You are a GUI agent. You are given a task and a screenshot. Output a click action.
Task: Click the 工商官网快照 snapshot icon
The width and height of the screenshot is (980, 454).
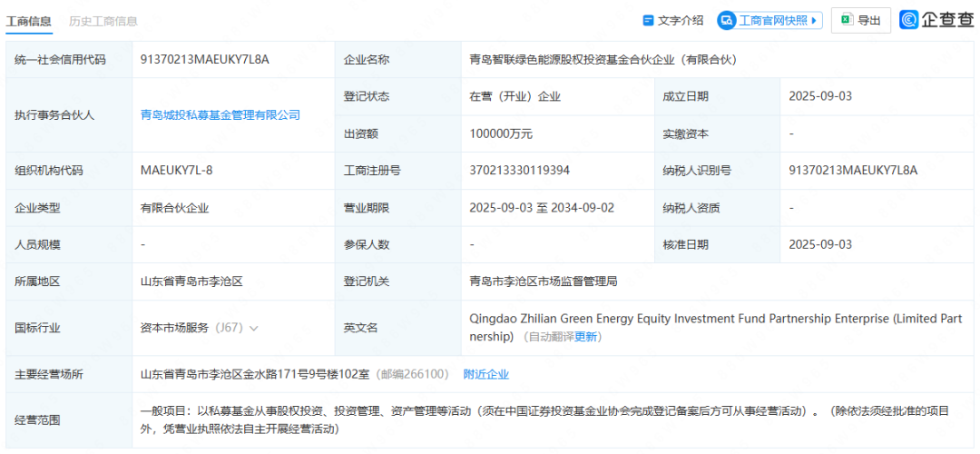728,21
